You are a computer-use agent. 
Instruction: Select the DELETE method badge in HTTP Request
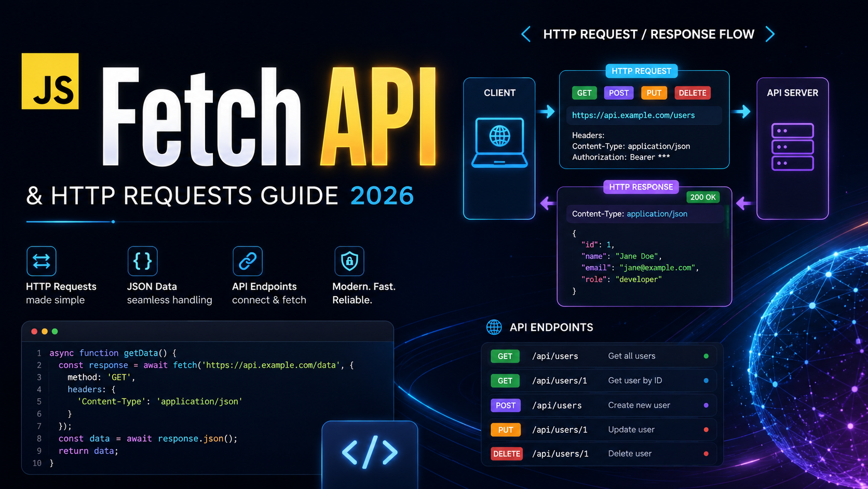tap(693, 93)
